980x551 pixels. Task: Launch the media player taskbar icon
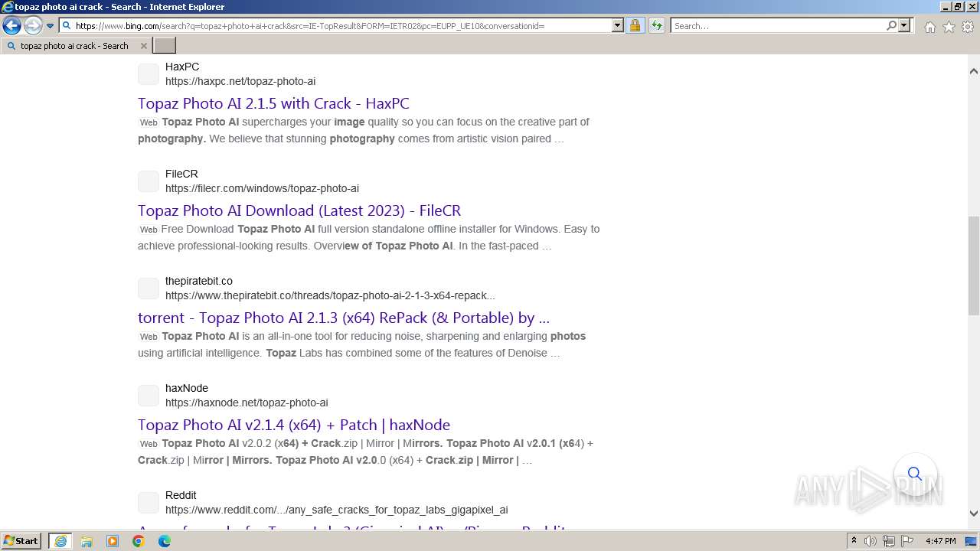click(113, 541)
